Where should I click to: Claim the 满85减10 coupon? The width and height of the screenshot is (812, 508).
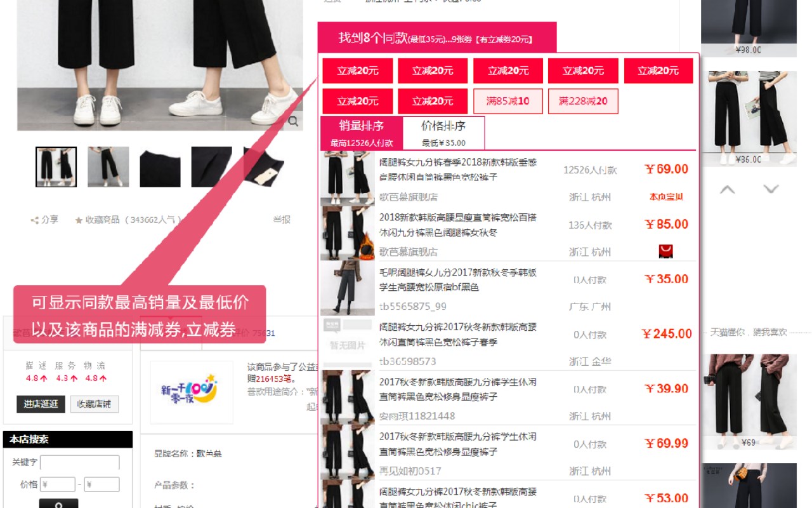[x=507, y=101]
